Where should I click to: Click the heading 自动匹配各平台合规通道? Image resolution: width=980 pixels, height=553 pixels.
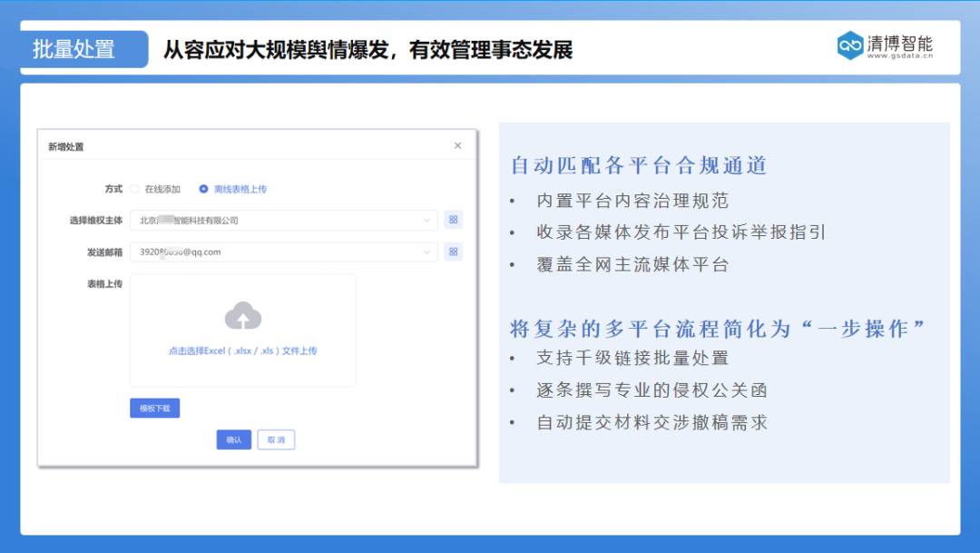(x=639, y=166)
